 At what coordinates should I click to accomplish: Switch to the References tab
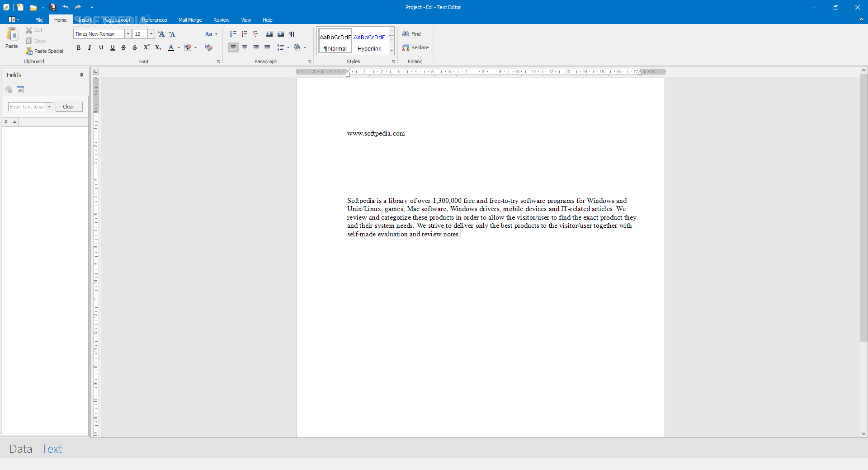point(155,20)
